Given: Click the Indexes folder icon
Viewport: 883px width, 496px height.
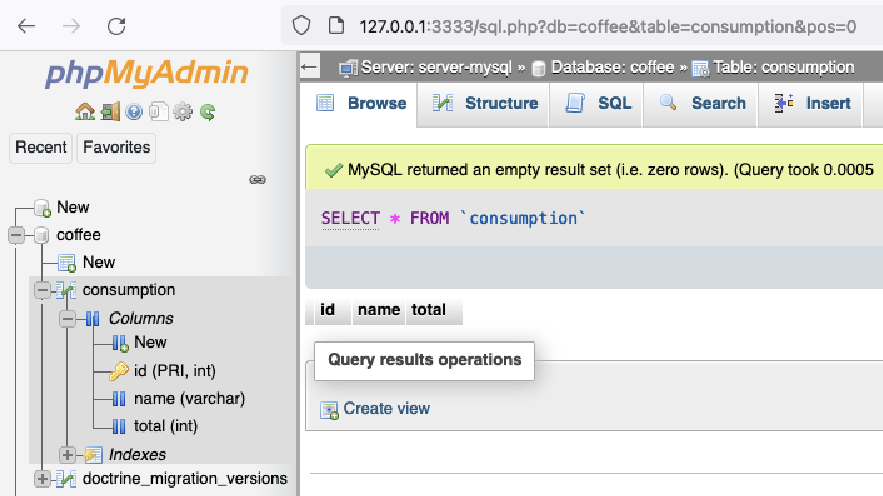Looking at the screenshot, I should click(93, 454).
